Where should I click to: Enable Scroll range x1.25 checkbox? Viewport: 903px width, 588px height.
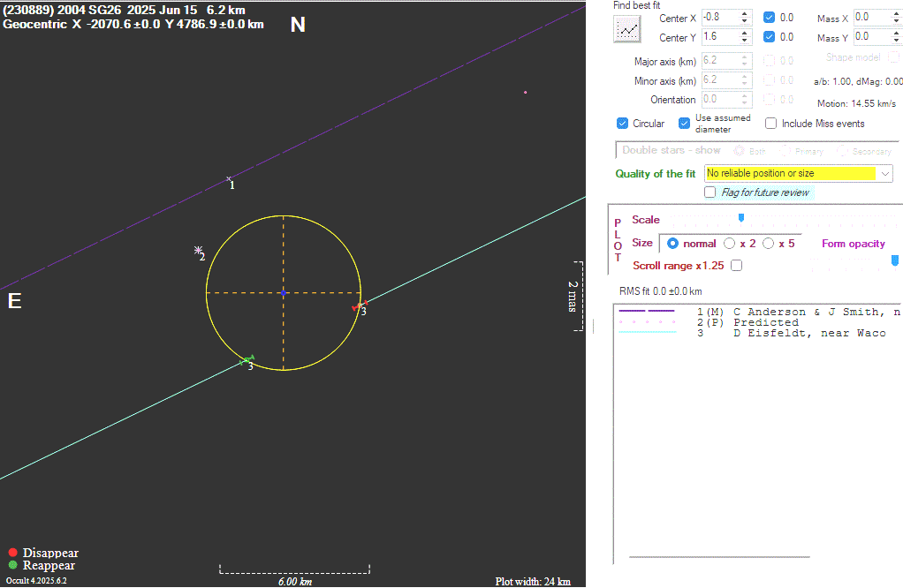736,265
